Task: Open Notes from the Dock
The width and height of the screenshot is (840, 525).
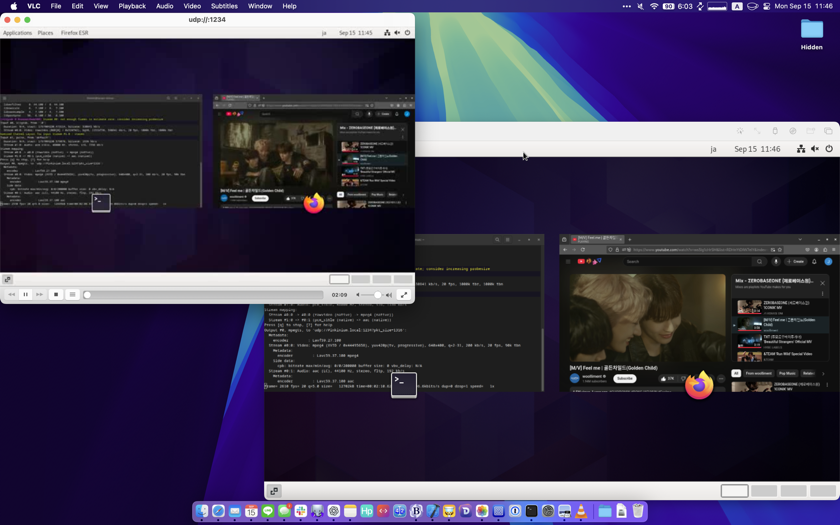Action: (x=350, y=511)
